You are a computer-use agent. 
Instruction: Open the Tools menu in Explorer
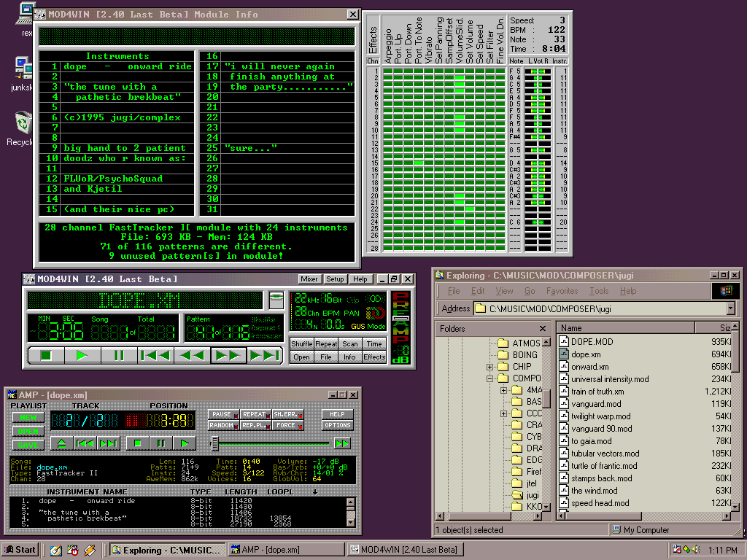click(x=599, y=291)
